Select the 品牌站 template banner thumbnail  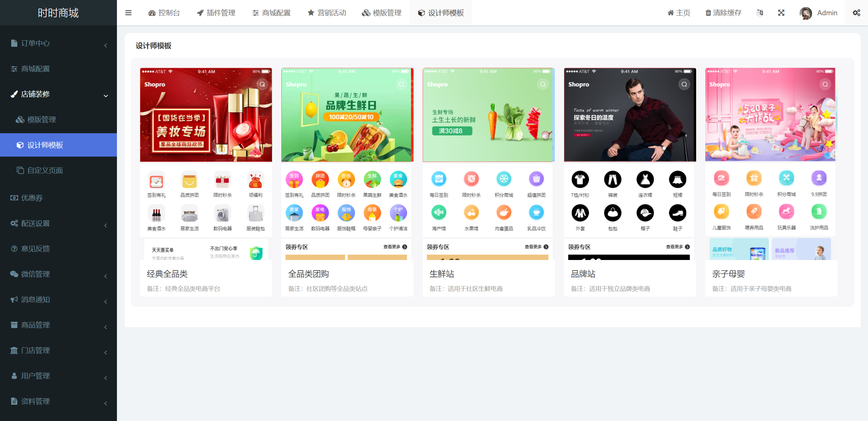click(x=630, y=115)
